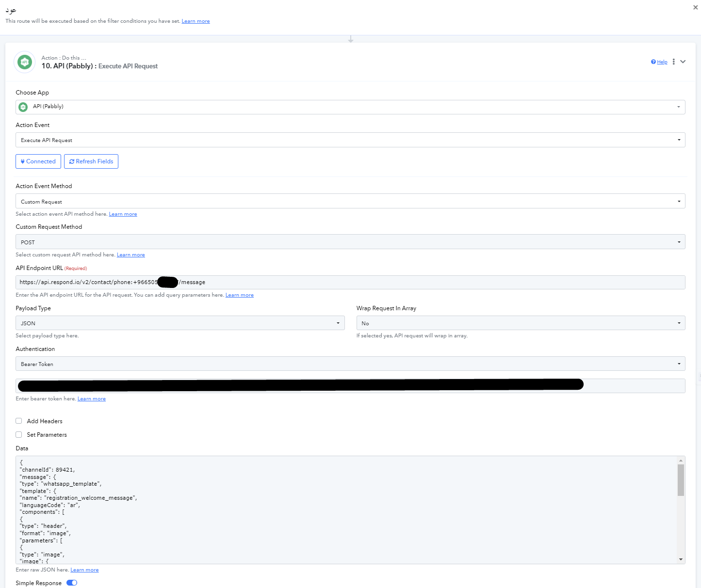Image resolution: width=701 pixels, height=588 pixels.
Task: Click the Refresh Fields button
Action: click(91, 161)
